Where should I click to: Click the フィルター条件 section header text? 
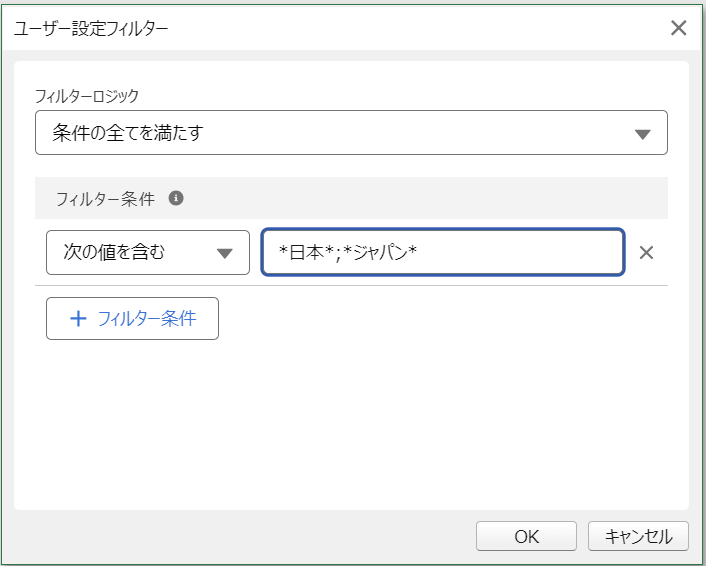point(105,198)
